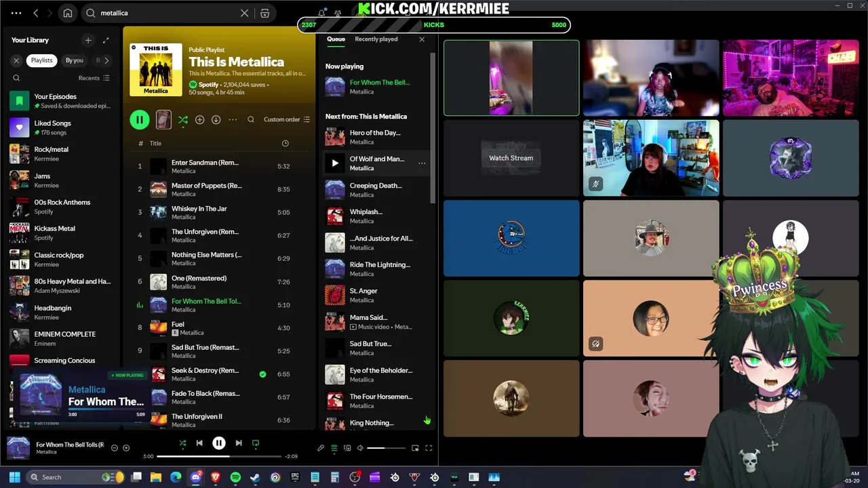The image size is (868, 488).
Task: Open the Windows Start menu
Action: [14, 477]
